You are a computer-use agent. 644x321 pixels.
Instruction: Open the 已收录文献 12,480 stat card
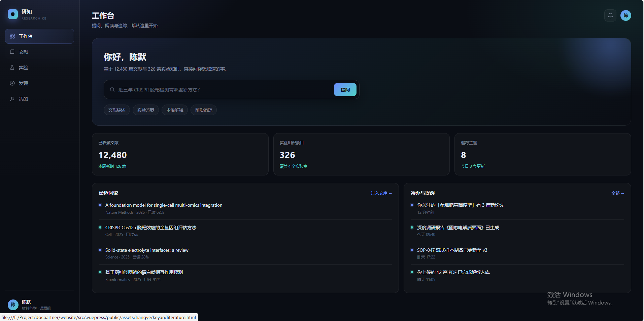point(180,154)
